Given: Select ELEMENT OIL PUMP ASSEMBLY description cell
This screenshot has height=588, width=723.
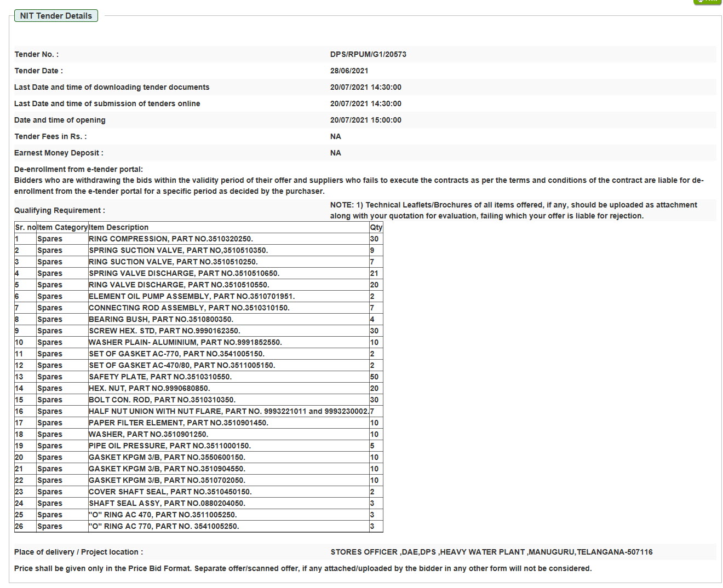Looking at the screenshot, I should click(228, 296).
